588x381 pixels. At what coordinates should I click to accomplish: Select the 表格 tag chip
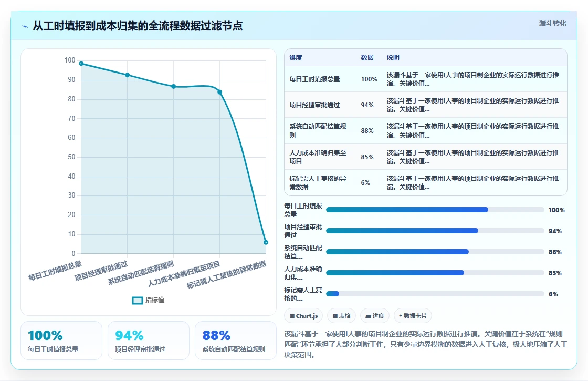click(x=342, y=316)
